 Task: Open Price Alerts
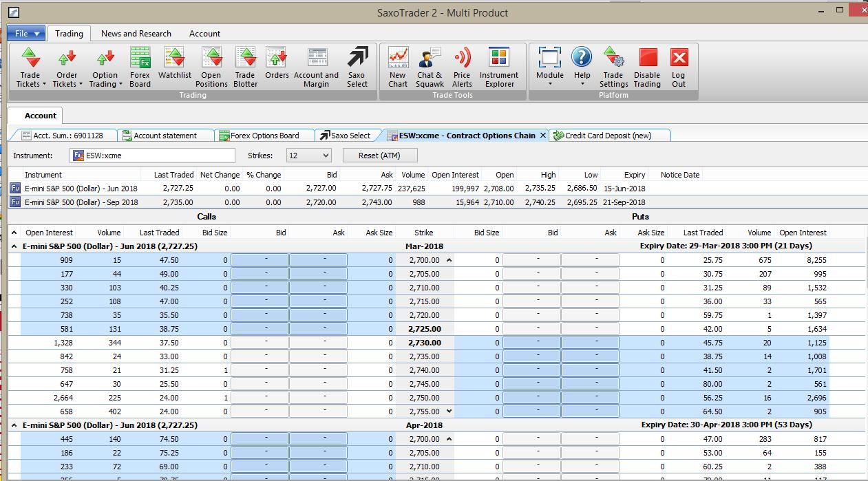coord(462,67)
